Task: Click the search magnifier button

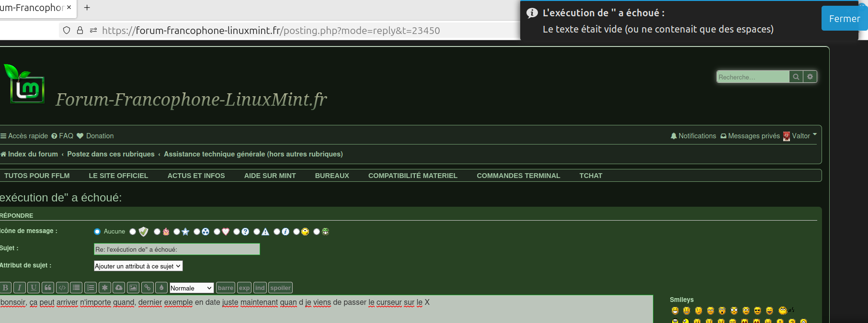Action: coord(796,77)
